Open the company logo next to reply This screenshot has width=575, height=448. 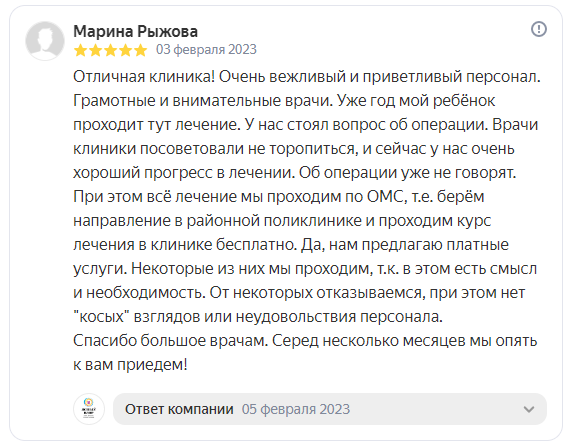pos(89,409)
